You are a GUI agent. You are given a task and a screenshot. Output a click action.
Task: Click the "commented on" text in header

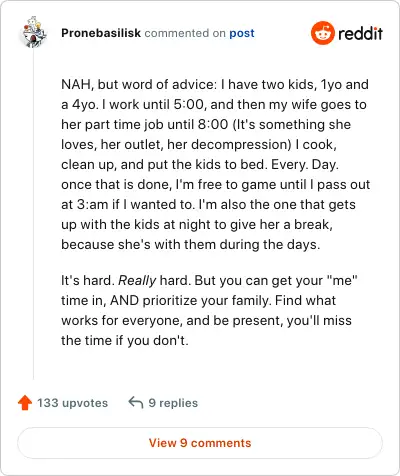185,33
